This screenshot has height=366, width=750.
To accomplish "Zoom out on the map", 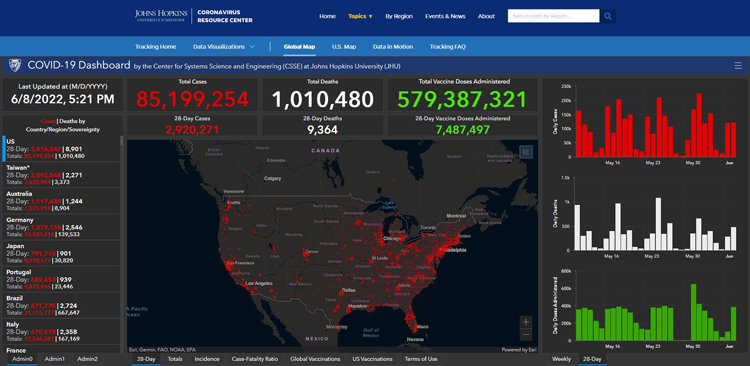I will coord(526,335).
